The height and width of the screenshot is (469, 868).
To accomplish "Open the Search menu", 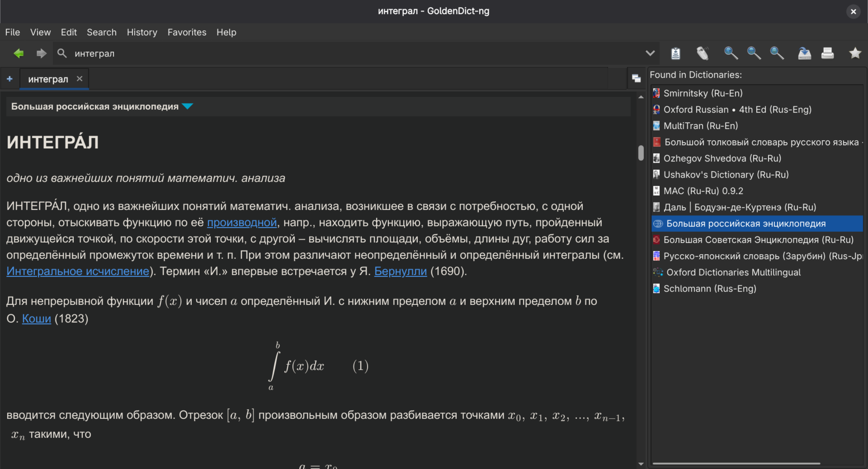I will 102,32.
